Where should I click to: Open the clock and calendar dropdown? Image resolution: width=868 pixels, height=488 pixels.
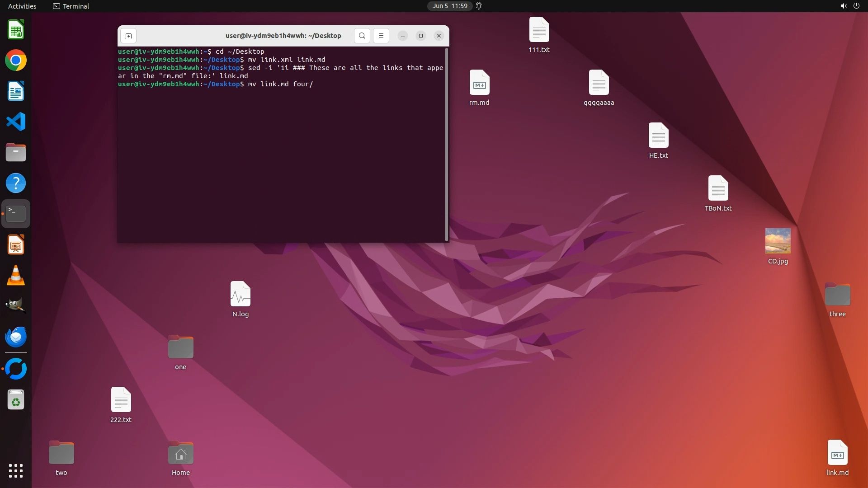[x=449, y=6]
